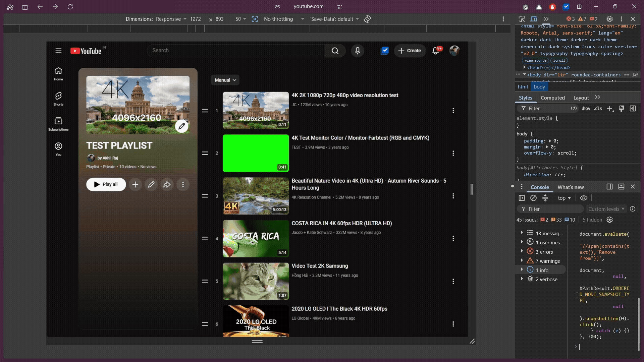Click the viewport right-edge resize handle
644x362 pixels.
(x=472, y=189)
